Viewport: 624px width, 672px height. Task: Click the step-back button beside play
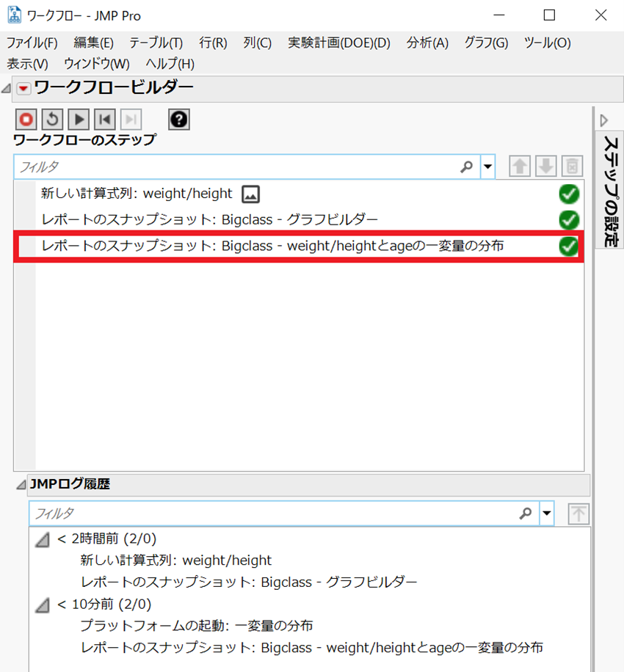(x=105, y=119)
